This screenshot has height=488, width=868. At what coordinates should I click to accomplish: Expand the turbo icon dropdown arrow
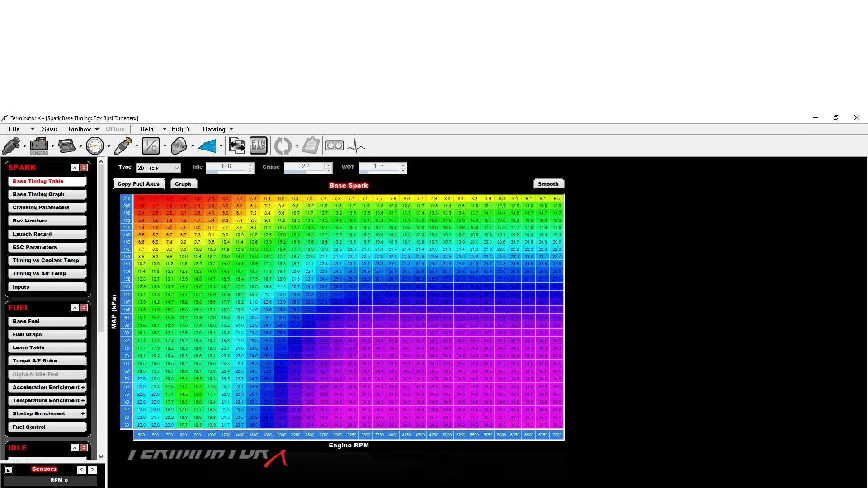click(193, 146)
